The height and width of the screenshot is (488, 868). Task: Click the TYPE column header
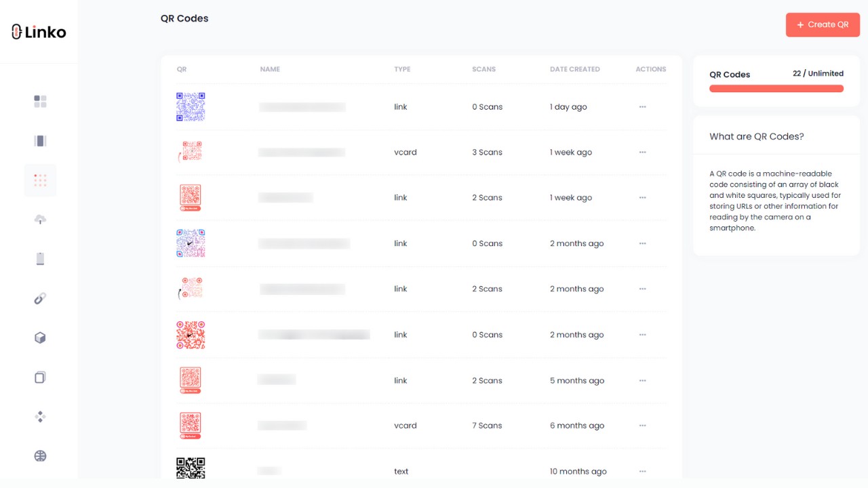(402, 69)
